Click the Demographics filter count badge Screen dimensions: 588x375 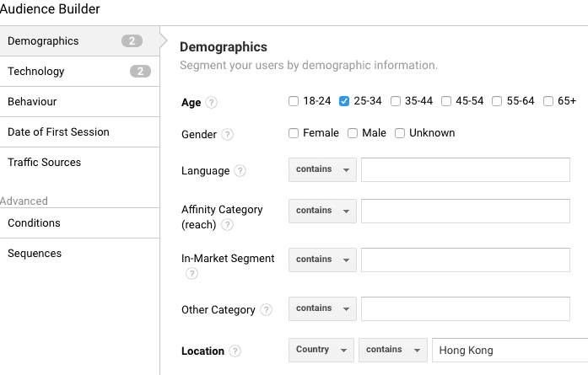coord(132,41)
